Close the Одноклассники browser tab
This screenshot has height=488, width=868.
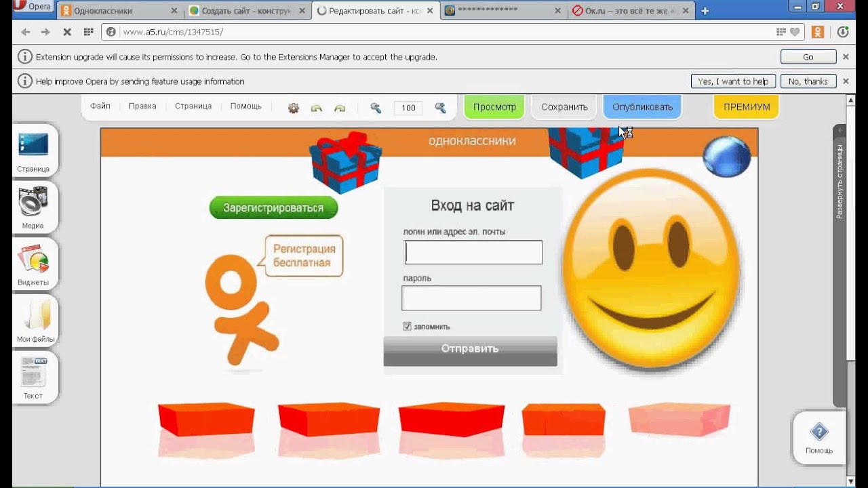(x=174, y=11)
